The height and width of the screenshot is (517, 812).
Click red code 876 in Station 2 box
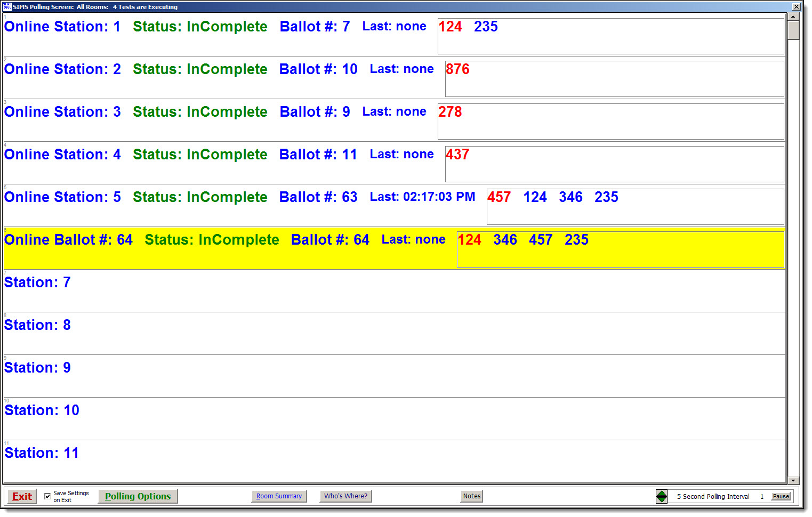(457, 69)
